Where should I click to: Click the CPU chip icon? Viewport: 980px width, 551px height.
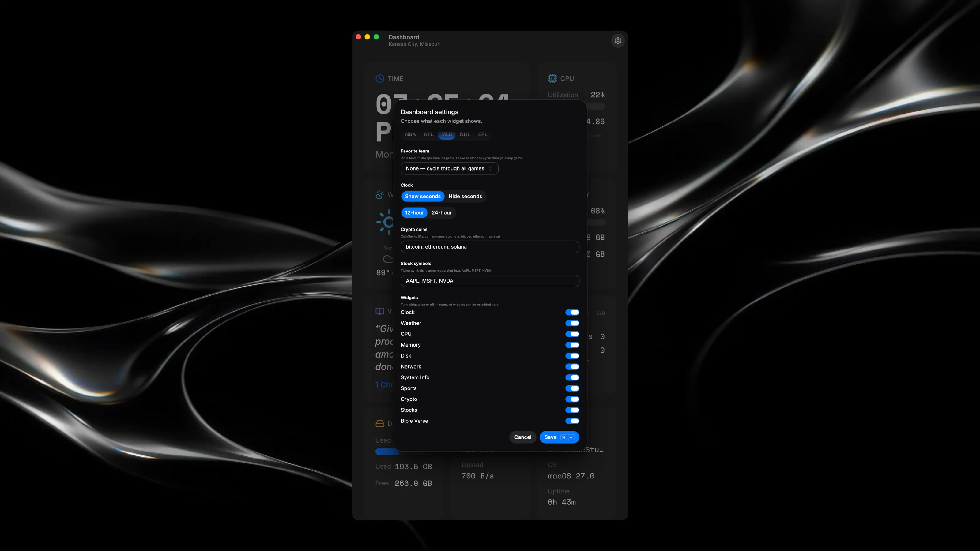pos(552,78)
